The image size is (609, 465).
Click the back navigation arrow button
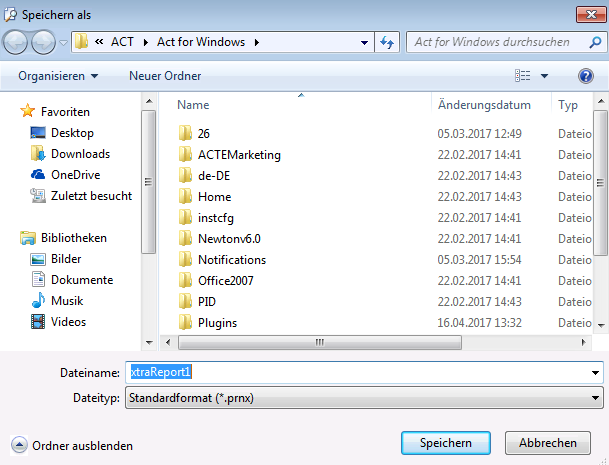(16, 42)
